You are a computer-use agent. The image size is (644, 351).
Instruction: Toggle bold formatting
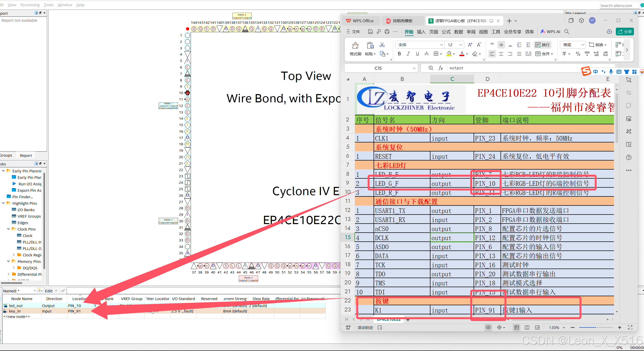point(399,54)
